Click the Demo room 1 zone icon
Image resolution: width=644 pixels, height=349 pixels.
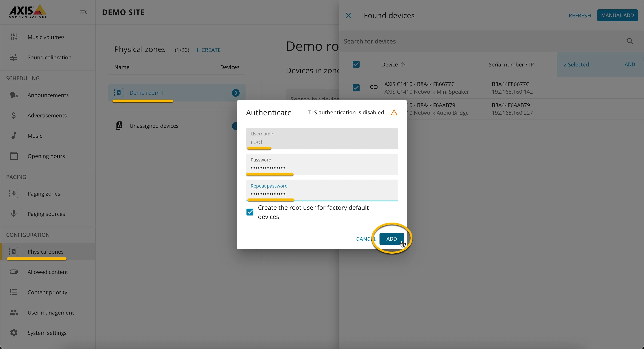[119, 93]
